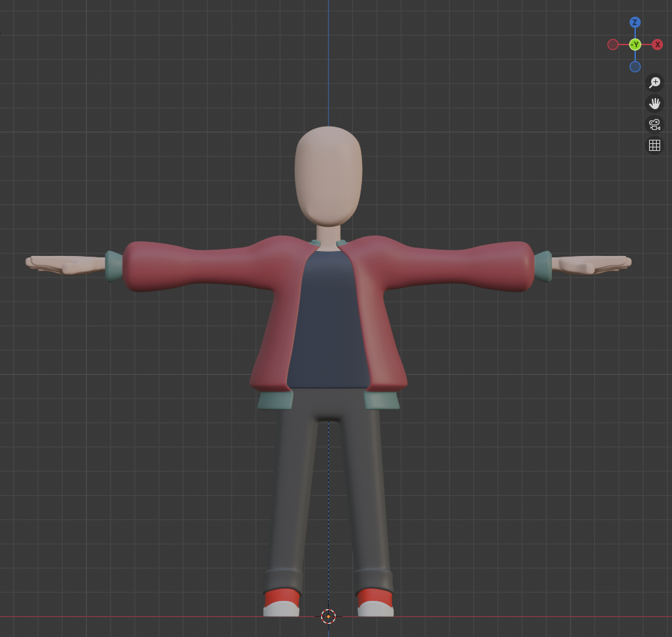The height and width of the screenshot is (637, 672).
Task: Toggle the camera view icon
Action: click(x=654, y=124)
